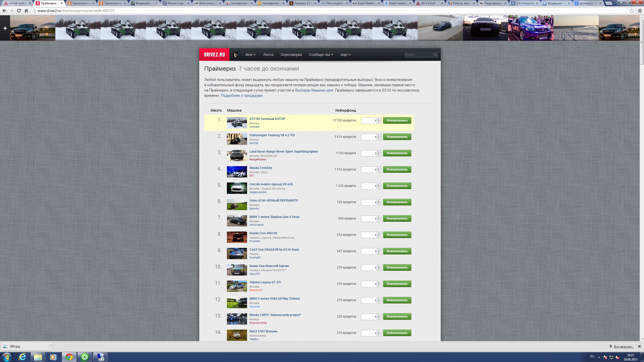Click the plus icon on photo strip
The width and height of the screenshot is (644, 362).
pos(5,28)
